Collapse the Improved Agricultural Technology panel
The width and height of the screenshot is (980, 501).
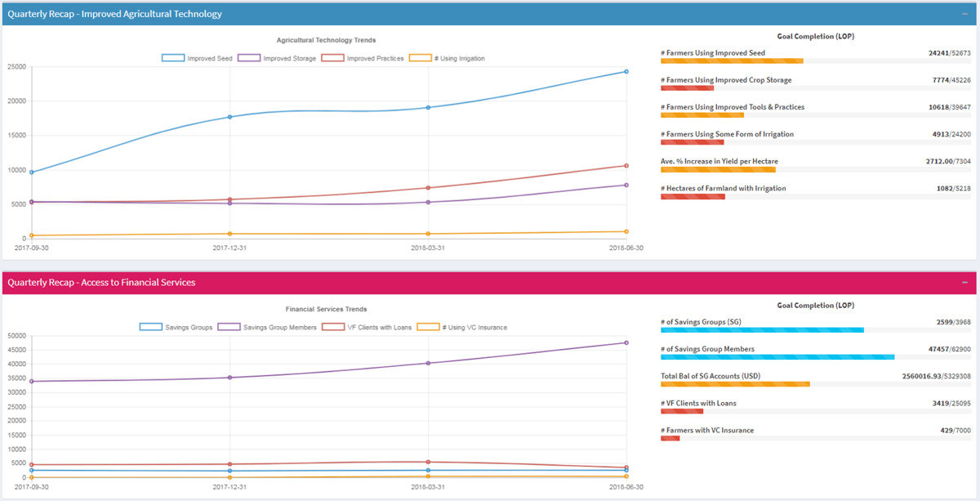964,14
